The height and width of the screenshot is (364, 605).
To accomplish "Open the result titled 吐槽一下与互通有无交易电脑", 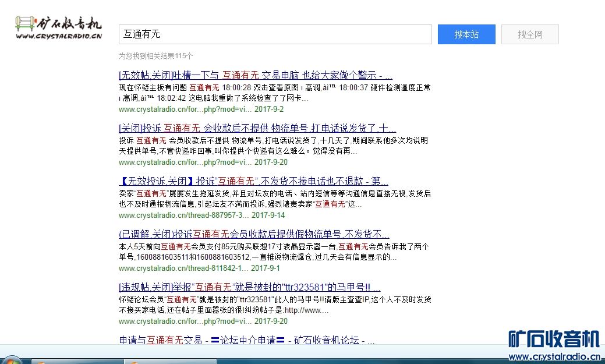I will [255, 75].
